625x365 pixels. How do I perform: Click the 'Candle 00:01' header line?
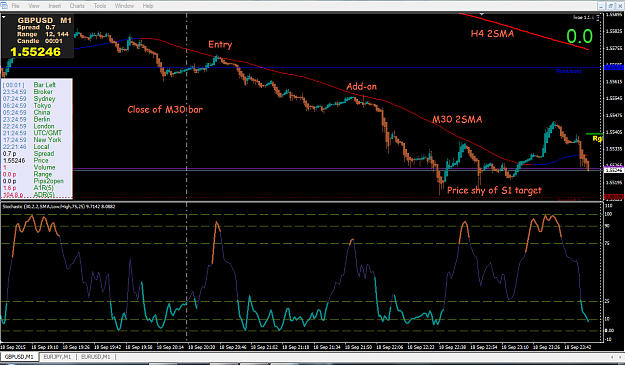click(x=39, y=41)
